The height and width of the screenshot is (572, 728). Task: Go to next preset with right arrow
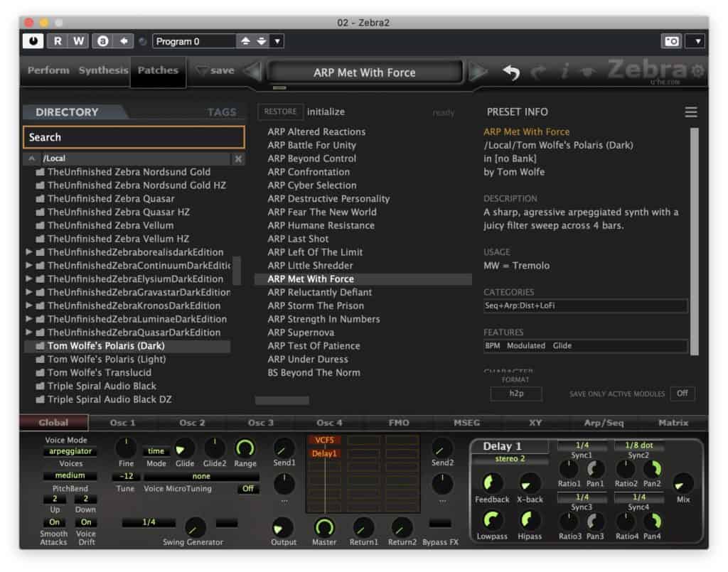(478, 72)
